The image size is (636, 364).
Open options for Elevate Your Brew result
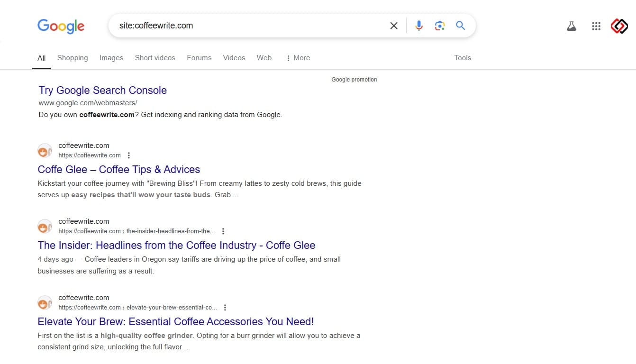[x=225, y=308]
